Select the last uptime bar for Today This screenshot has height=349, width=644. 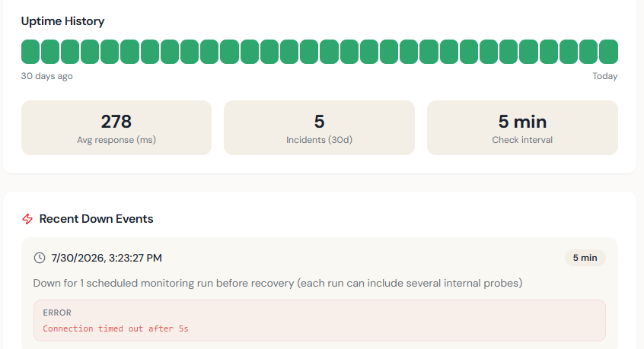(608, 52)
